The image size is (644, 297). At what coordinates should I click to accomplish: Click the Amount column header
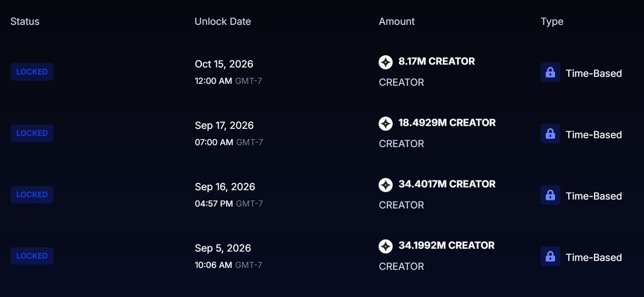click(x=397, y=21)
